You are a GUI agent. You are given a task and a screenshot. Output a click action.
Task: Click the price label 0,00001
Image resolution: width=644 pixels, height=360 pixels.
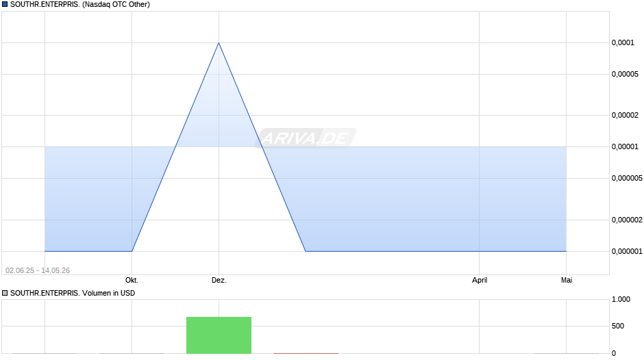625,147
